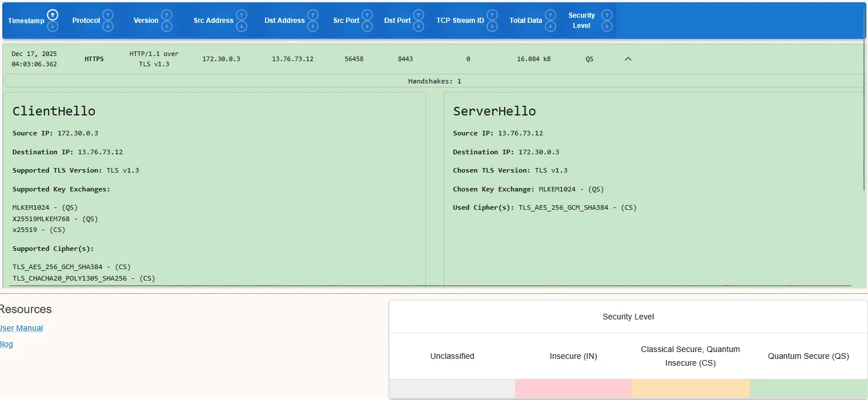Select the Security Level column header
868x400 pixels.
(581, 21)
